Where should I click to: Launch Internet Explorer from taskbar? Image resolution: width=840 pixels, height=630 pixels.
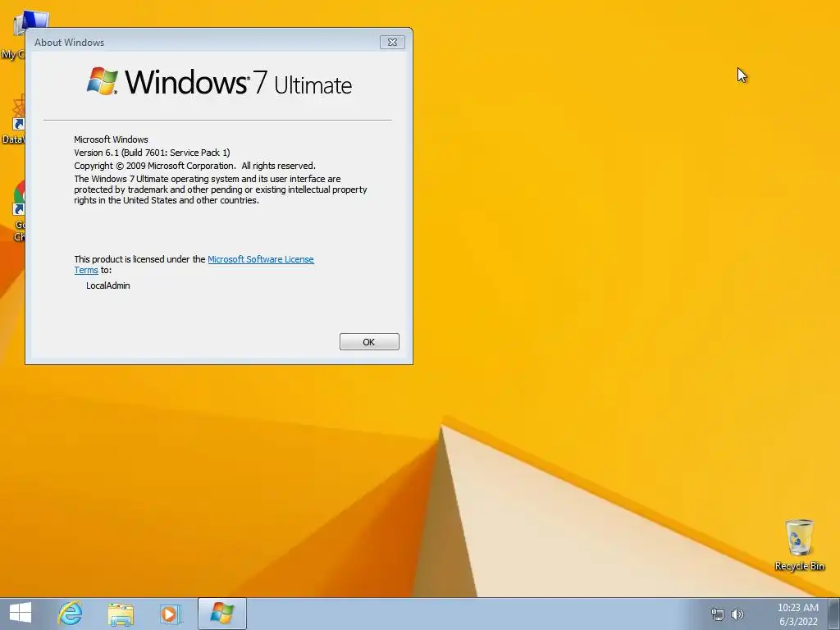(71, 614)
